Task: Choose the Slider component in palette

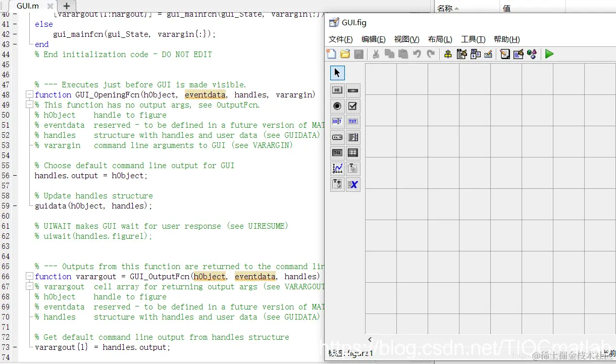Action: [x=353, y=90]
